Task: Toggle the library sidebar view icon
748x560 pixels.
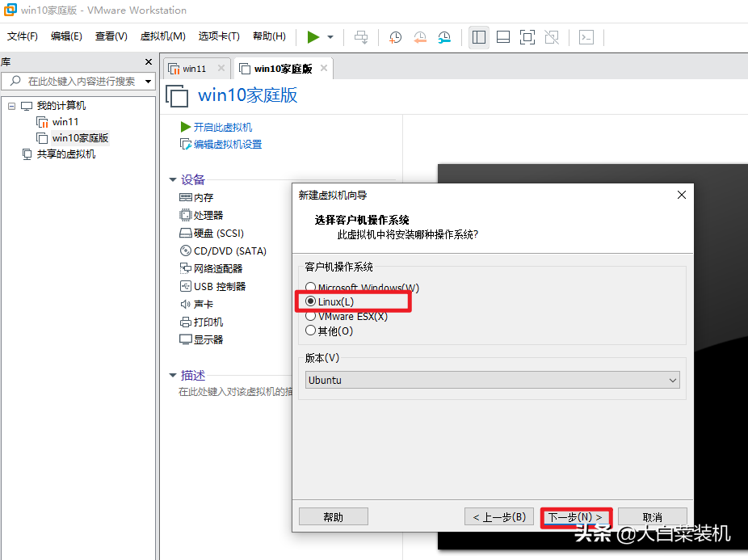Action: (478, 36)
